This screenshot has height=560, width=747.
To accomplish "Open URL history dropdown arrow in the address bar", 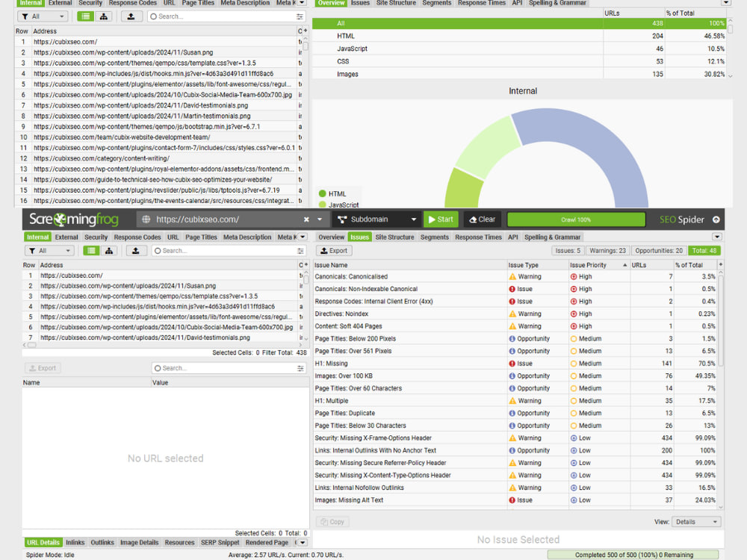I will 320,220.
